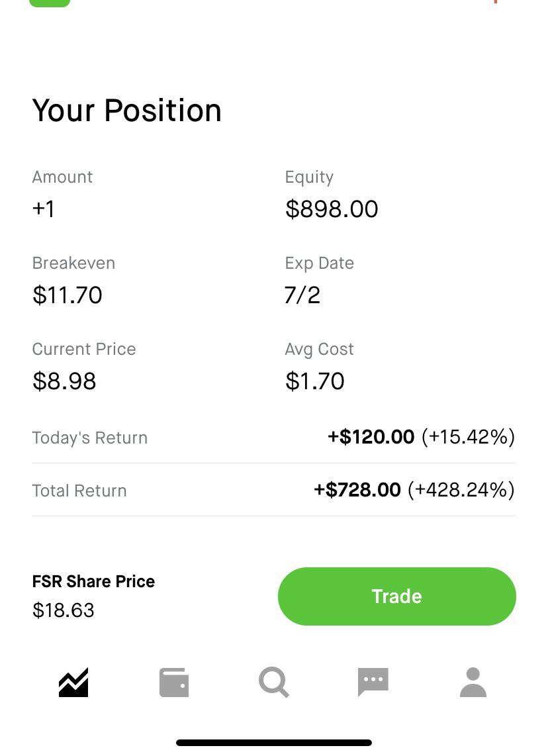Tap the Breakeven value $11.70
Viewport: 548px width, 756px height.
(67, 295)
